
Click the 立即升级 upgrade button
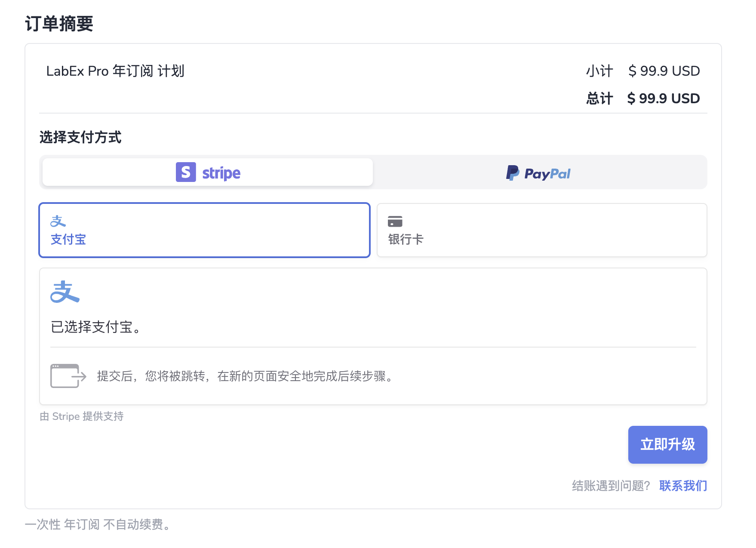(x=667, y=445)
